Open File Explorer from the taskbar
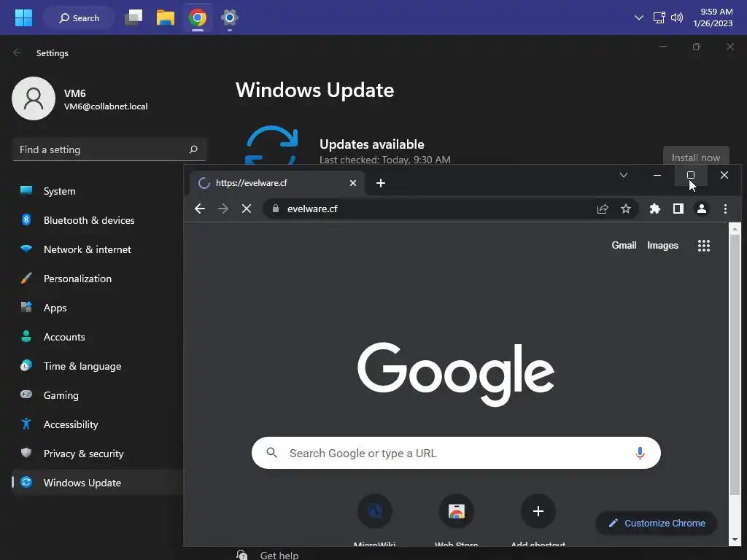 pos(166,17)
